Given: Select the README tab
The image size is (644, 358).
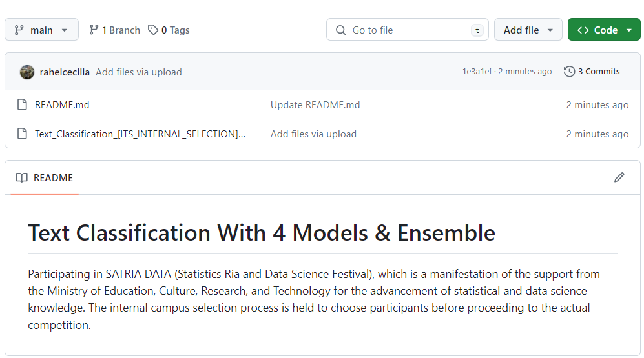Looking at the screenshot, I should coord(45,178).
